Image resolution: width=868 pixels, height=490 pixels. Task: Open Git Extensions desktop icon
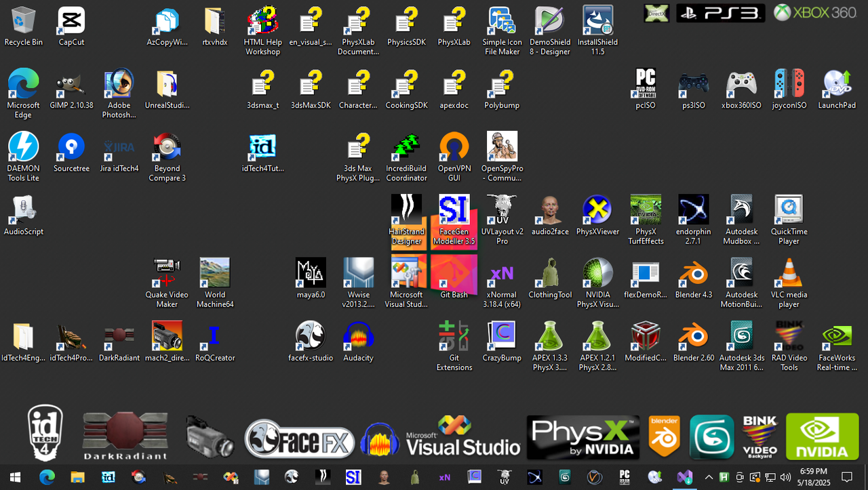[454, 346]
